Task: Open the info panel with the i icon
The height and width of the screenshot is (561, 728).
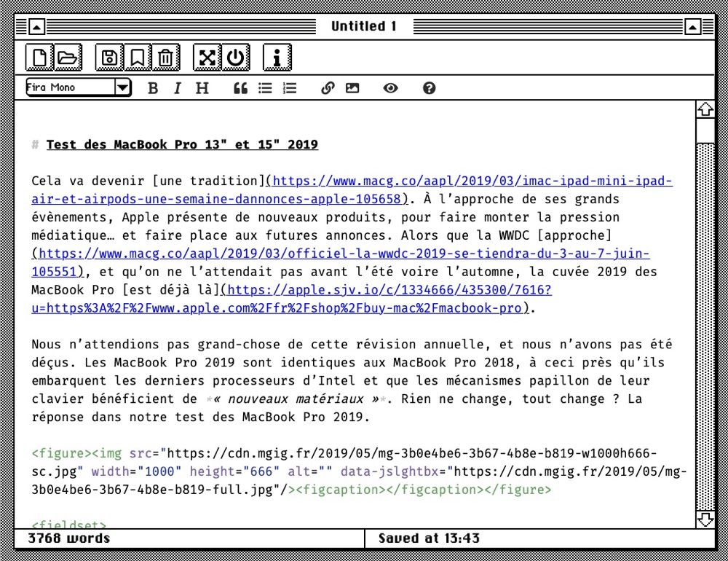Action: coord(277,58)
